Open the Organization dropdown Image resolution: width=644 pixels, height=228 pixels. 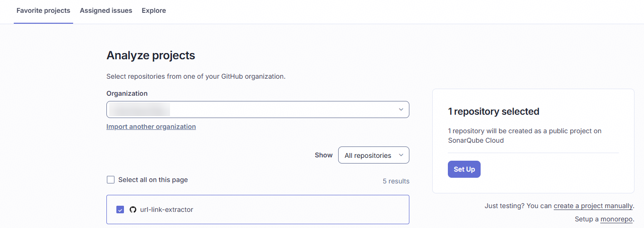[258, 109]
